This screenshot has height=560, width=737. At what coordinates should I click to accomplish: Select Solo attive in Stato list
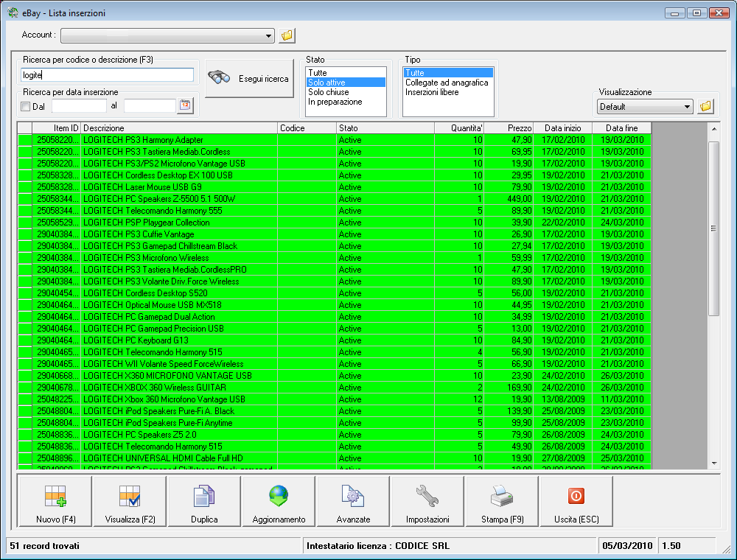[x=346, y=83]
